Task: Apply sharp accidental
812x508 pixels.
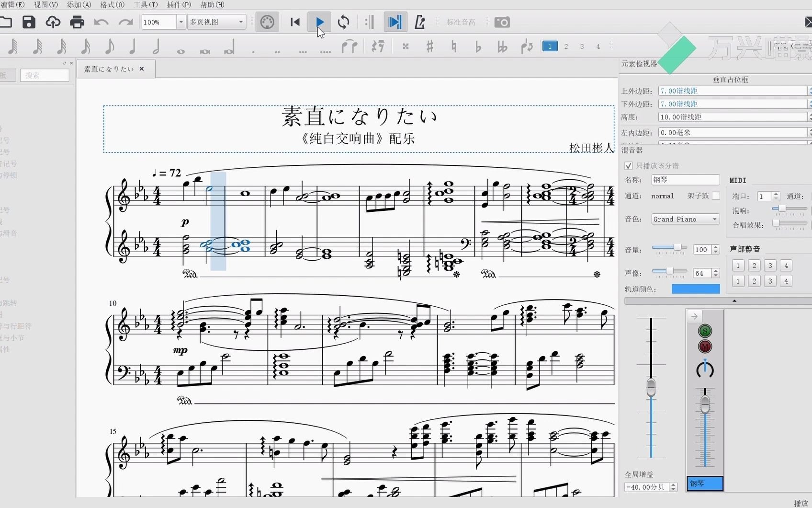Action: click(x=429, y=46)
